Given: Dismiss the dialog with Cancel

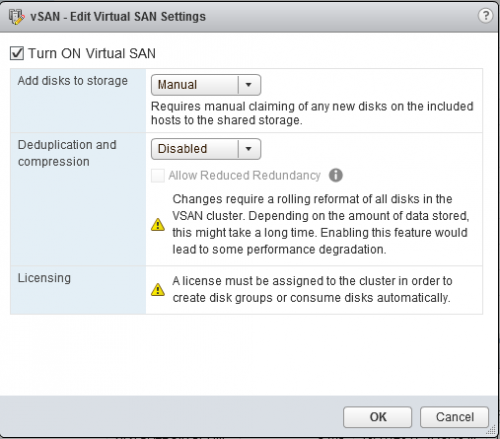Looking at the screenshot, I should [454, 417].
